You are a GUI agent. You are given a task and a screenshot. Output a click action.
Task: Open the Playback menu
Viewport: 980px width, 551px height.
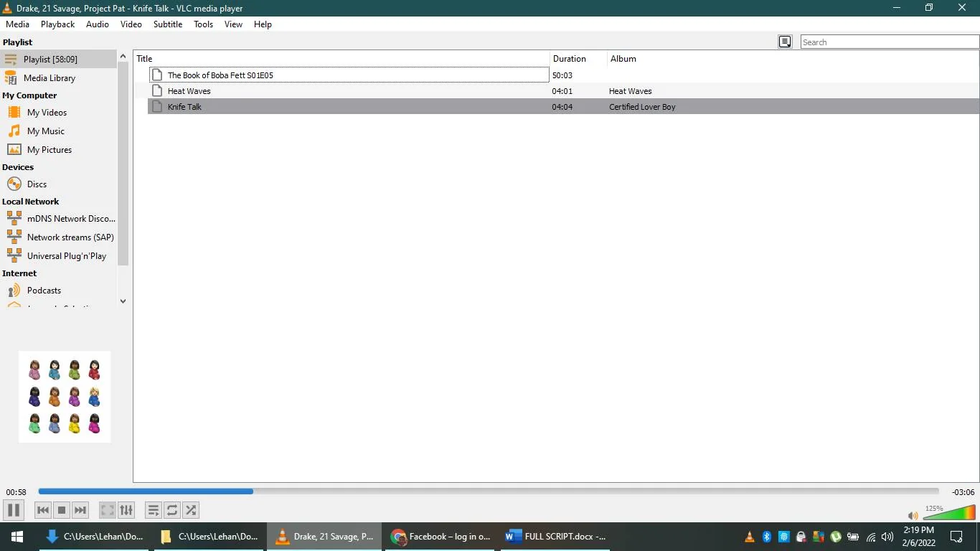pyautogui.click(x=57, y=24)
